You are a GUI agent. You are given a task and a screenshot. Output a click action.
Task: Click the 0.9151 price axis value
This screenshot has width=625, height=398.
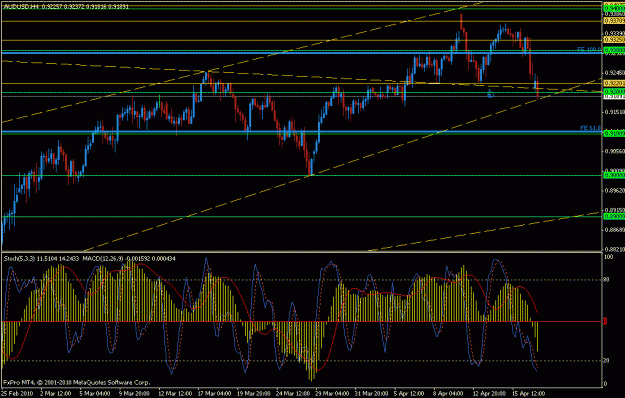click(614, 112)
